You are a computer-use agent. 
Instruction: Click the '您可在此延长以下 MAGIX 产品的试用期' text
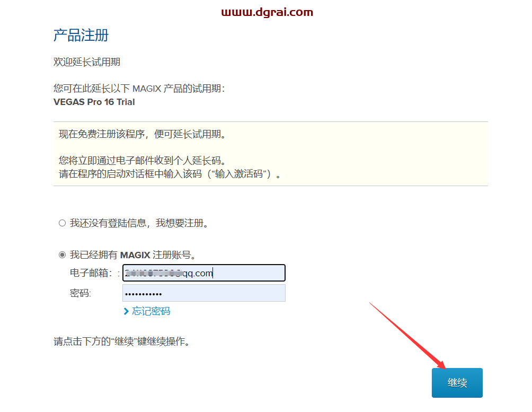pos(139,89)
